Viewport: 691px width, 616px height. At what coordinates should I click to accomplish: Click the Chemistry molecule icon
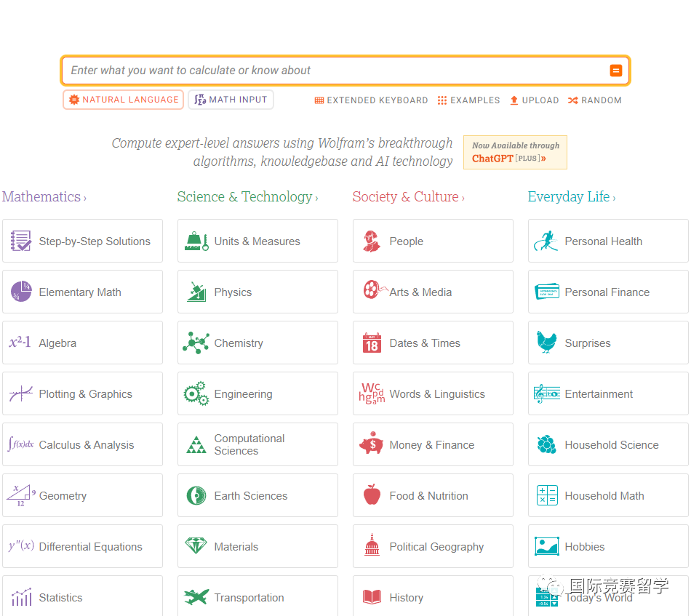[196, 343]
